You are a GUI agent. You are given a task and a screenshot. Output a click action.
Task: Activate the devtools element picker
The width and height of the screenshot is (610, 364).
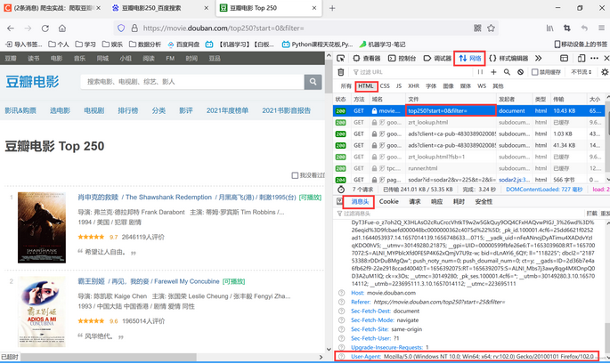(x=341, y=59)
